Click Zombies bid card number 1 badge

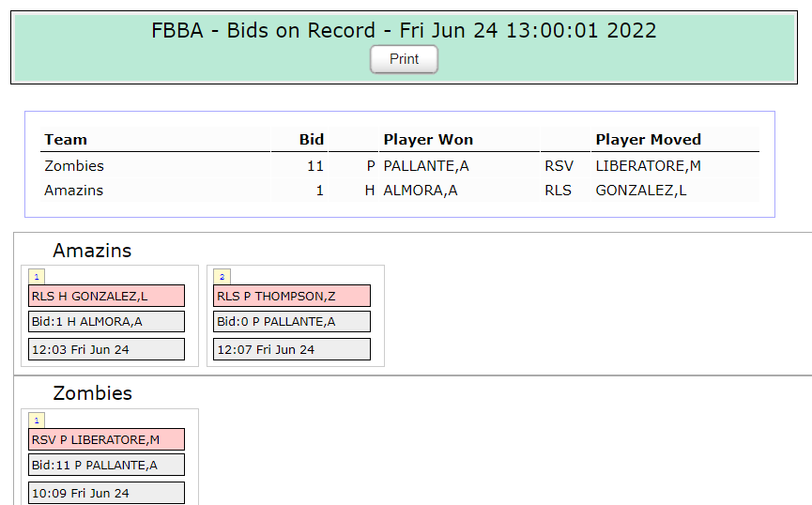[x=36, y=421]
